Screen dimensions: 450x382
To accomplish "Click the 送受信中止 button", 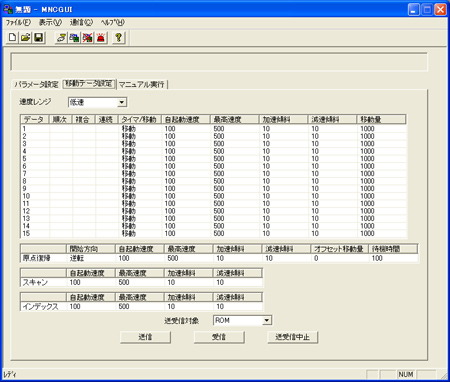I will (293, 337).
